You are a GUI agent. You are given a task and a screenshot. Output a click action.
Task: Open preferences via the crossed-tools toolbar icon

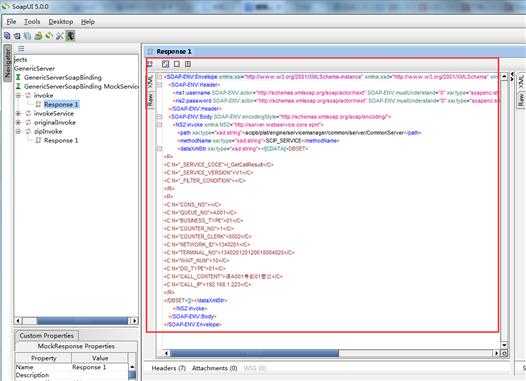click(60, 36)
